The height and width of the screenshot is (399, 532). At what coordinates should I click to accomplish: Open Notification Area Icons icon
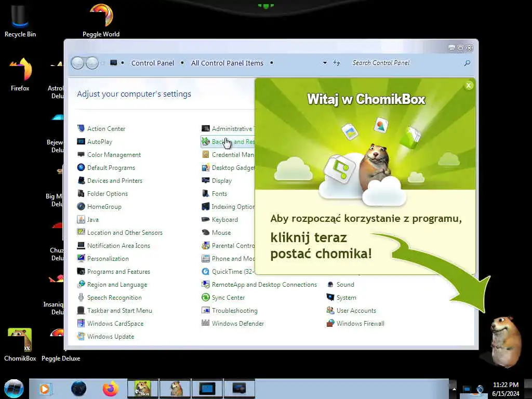(81, 245)
